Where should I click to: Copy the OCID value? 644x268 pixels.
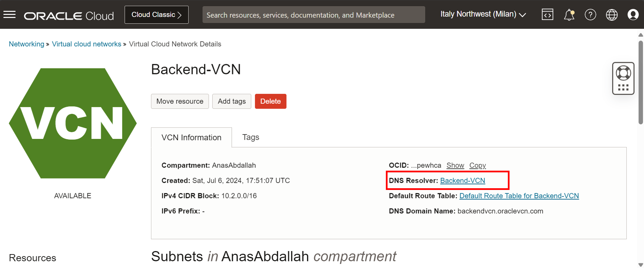tap(477, 165)
